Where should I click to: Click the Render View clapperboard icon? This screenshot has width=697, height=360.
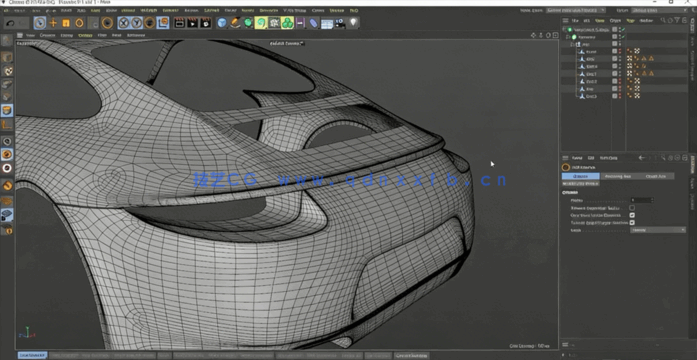(x=180, y=23)
